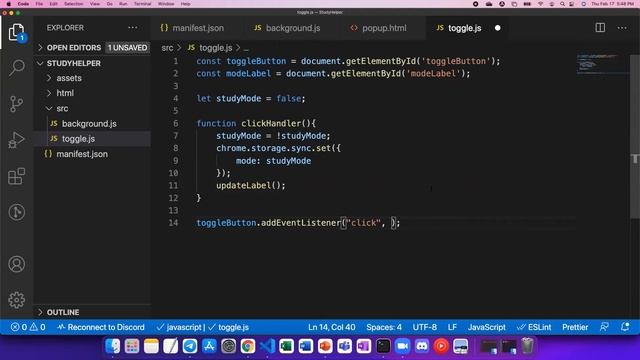Click the Split Editor Right icon
Image resolution: width=640 pixels, height=360 pixels.
click(x=600, y=28)
